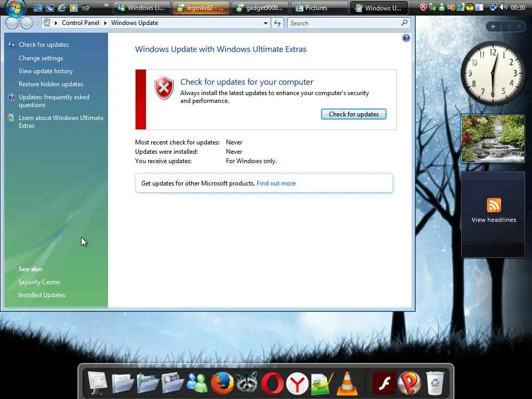Image resolution: width=532 pixels, height=399 pixels.
Task: Switch to Pictures taskbar button
Action: tap(319, 8)
